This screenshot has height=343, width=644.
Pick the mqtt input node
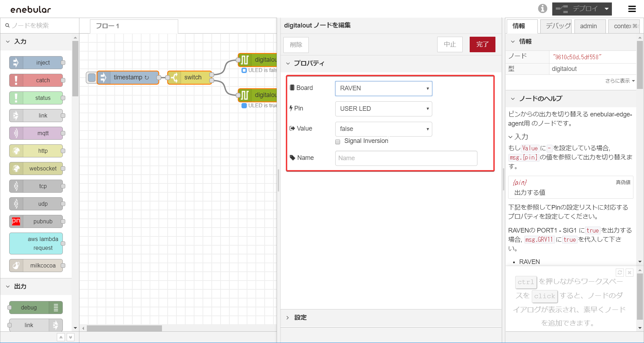click(36, 133)
